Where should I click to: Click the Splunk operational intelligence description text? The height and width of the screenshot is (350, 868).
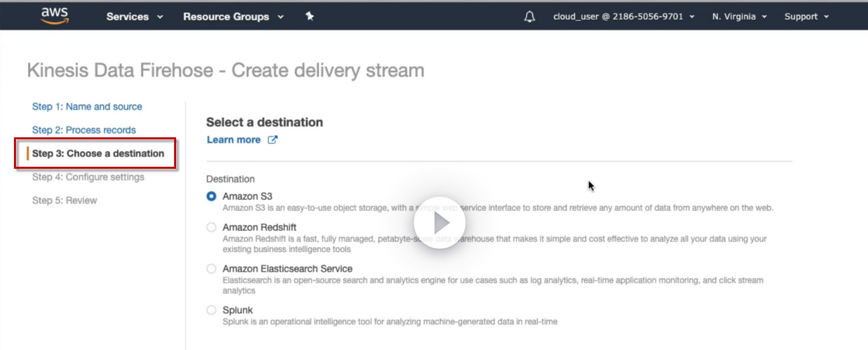390,322
